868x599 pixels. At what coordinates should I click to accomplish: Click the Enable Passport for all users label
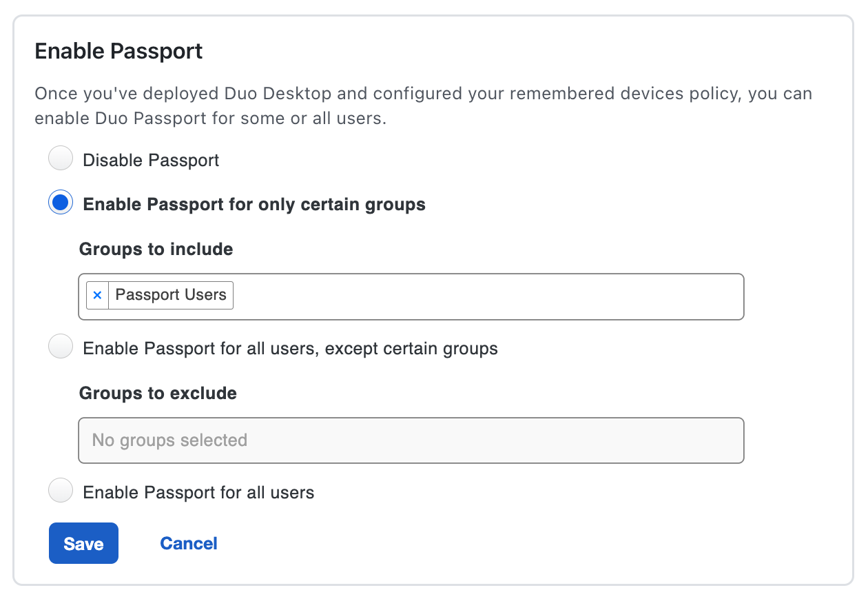198,493
